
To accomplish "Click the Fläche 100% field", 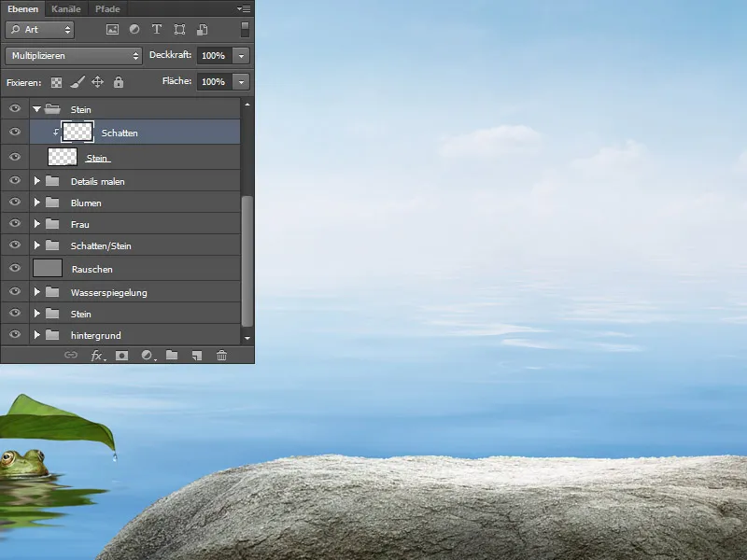I will click(x=215, y=82).
